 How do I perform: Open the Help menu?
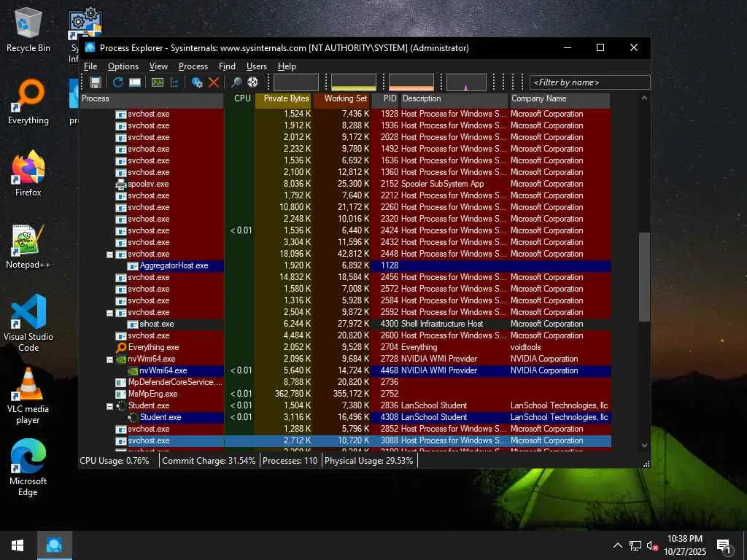287,66
